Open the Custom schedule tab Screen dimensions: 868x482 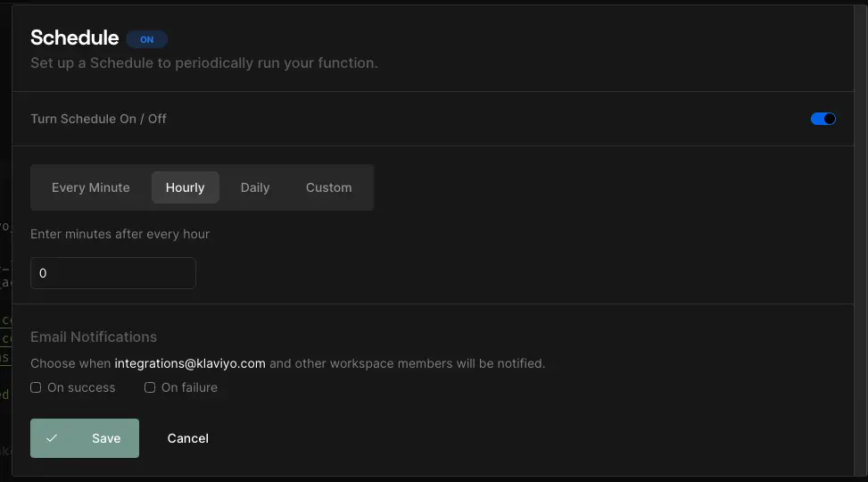pos(328,187)
